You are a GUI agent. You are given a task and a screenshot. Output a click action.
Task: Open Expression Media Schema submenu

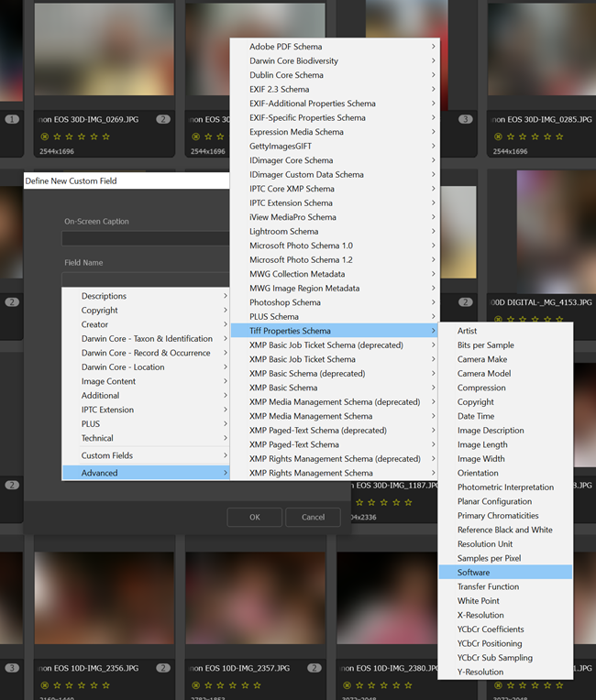335,132
